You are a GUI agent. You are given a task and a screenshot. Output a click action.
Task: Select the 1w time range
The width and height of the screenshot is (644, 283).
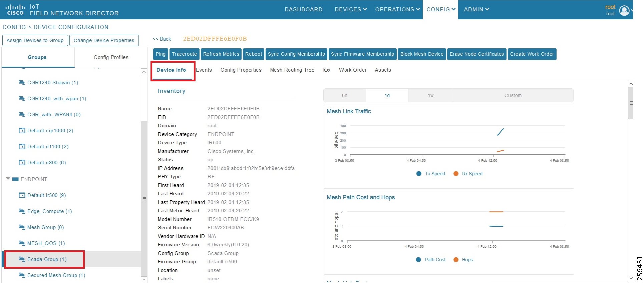point(431,95)
